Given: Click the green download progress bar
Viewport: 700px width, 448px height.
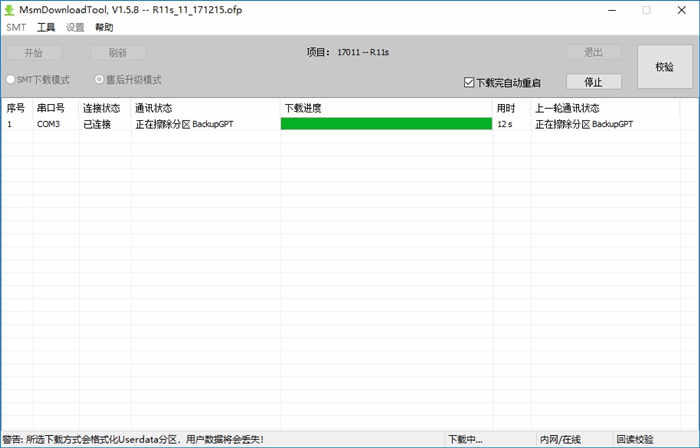Looking at the screenshot, I should 386,124.
